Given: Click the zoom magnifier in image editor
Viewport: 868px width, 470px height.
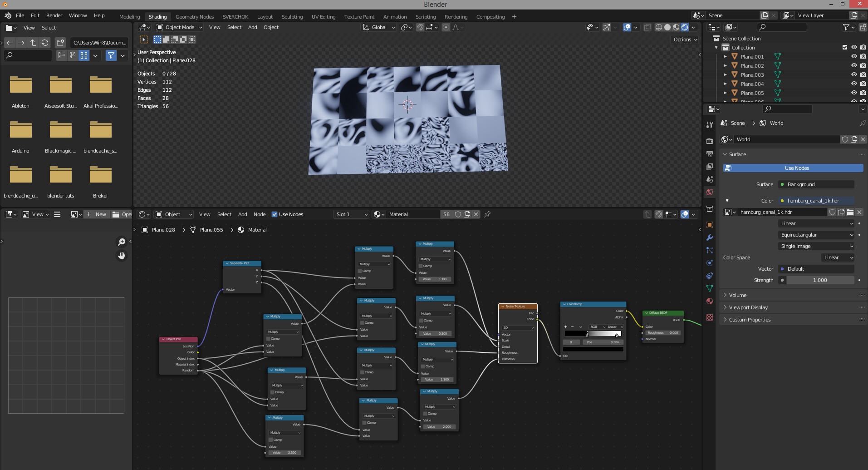Looking at the screenshot, I should [122, 242].
